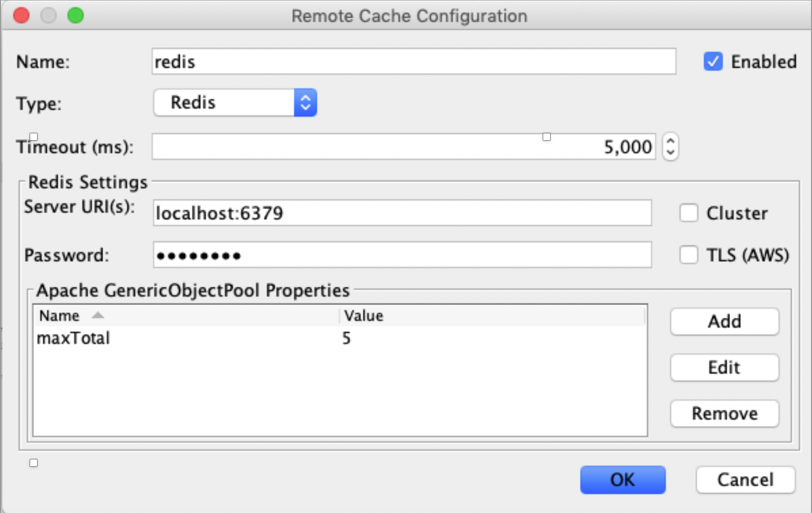This screenshot has width=812, height=513.
Task: Focus the Server URI(s) field
Action: (x=402, y=213)
